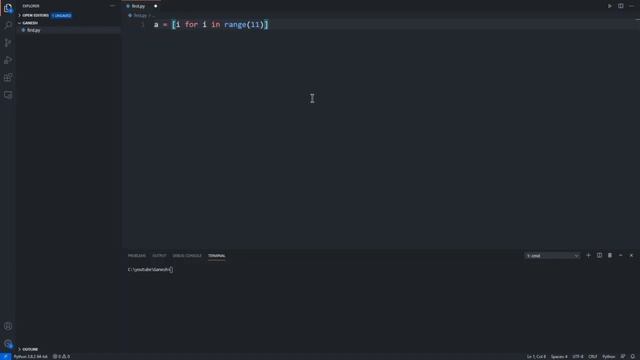Click the UTF-8 encoding indicator

tap(578, 357)
